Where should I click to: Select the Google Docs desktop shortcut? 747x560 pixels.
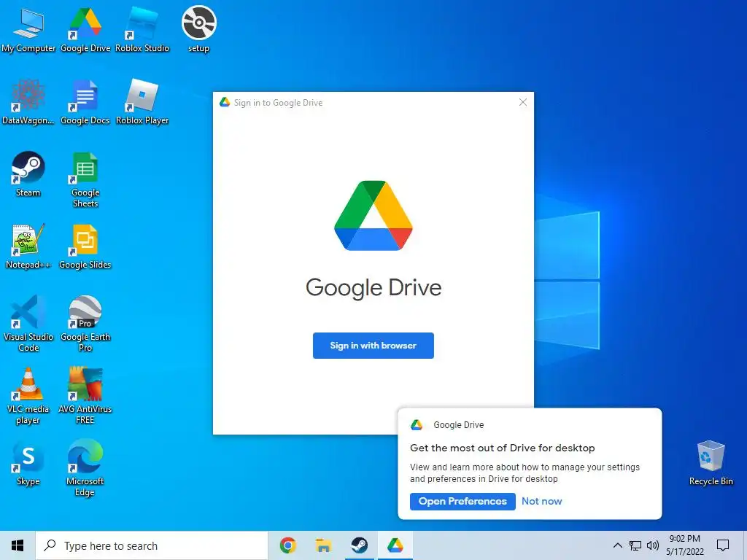click(85, 102)
